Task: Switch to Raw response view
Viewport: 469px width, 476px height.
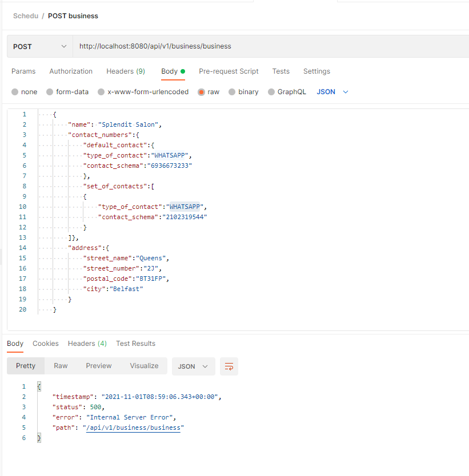Action: click(61, 366)
